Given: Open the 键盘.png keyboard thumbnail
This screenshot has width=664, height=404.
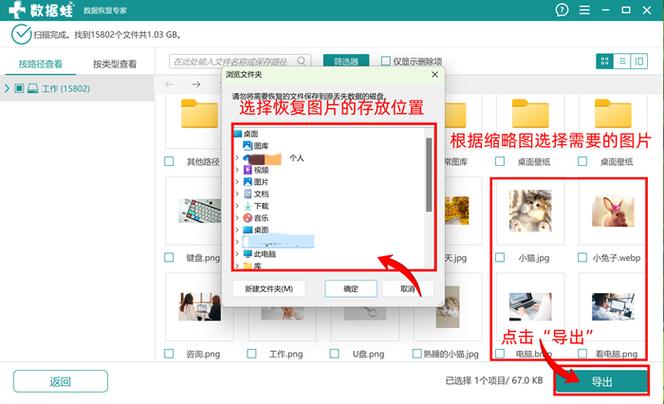Looking at the screenshot, I should (x=199, y=211).
